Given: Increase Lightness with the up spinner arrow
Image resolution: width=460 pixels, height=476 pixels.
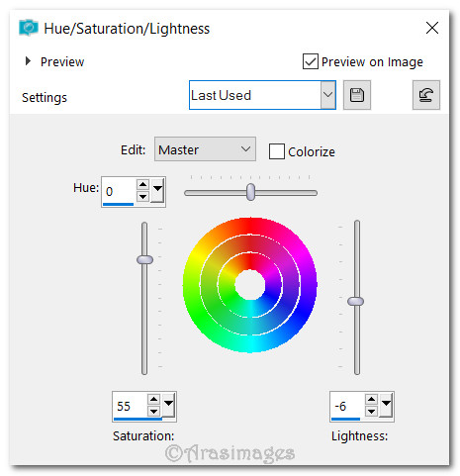Looking at the screenshot, I should (371, 399).
